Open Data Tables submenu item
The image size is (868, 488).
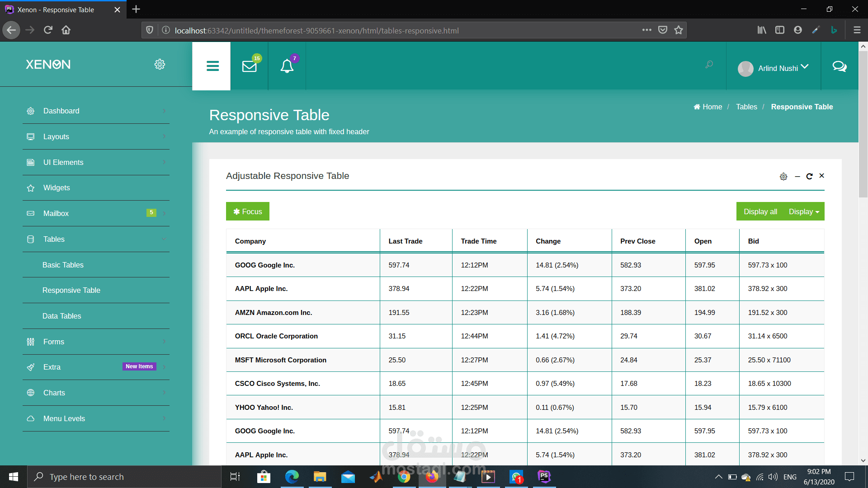[62, 316]
